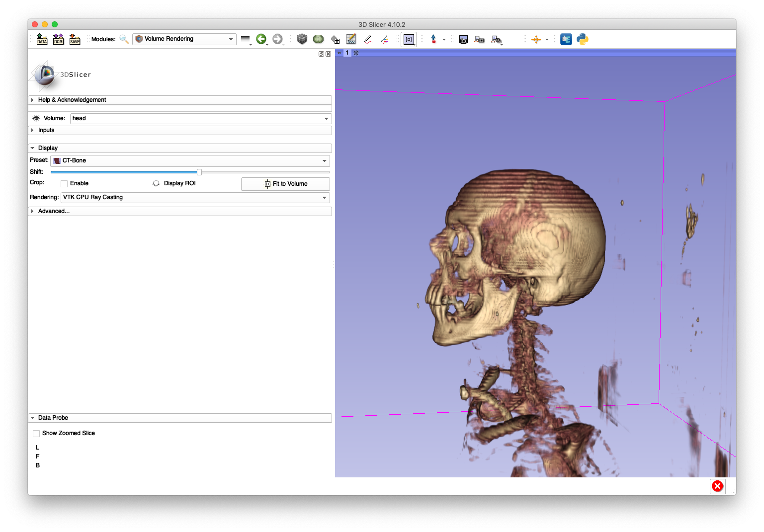Click the go-back module arrow
764x532 pixels.
pos(261,39)
